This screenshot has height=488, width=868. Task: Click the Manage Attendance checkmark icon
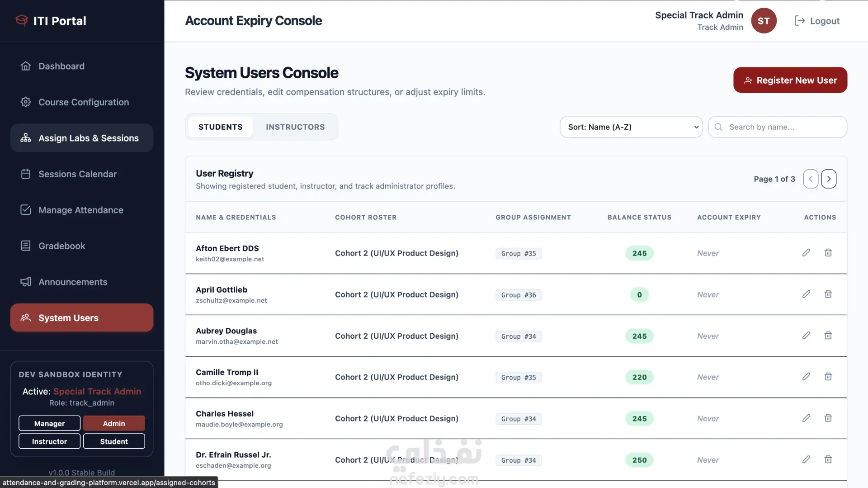point(26,210)
